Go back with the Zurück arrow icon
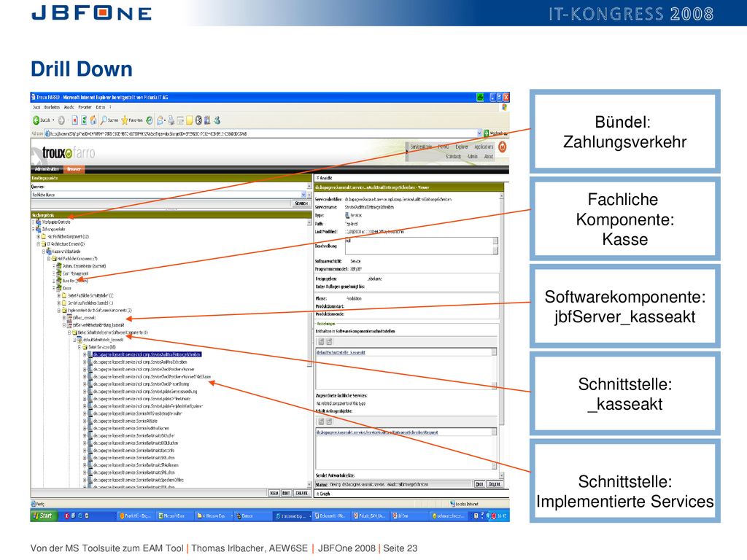Viewport: 747px width, 560px height. pyautogui.click(x=36, y=120)
